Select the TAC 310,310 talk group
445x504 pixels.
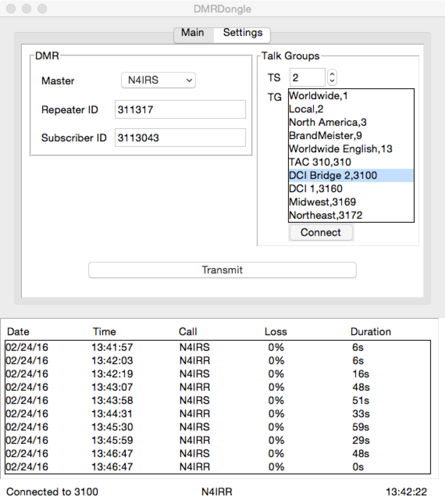pos(351,162)
